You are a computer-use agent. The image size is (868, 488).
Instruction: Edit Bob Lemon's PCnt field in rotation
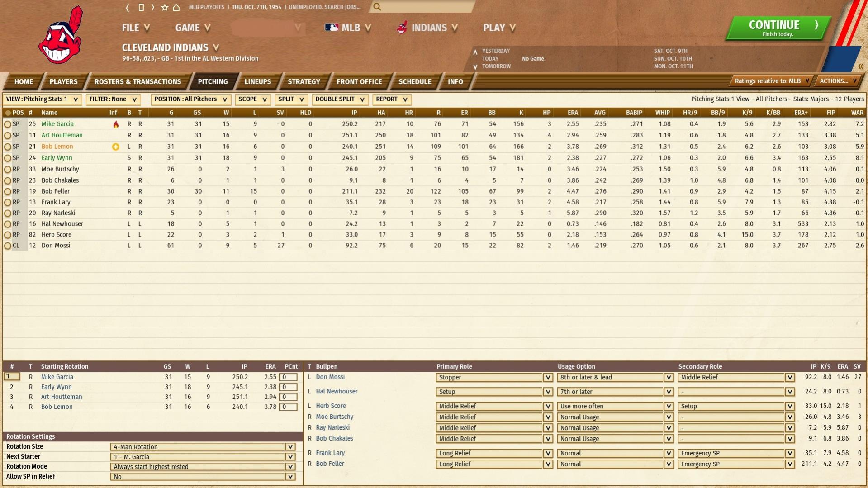288,407
